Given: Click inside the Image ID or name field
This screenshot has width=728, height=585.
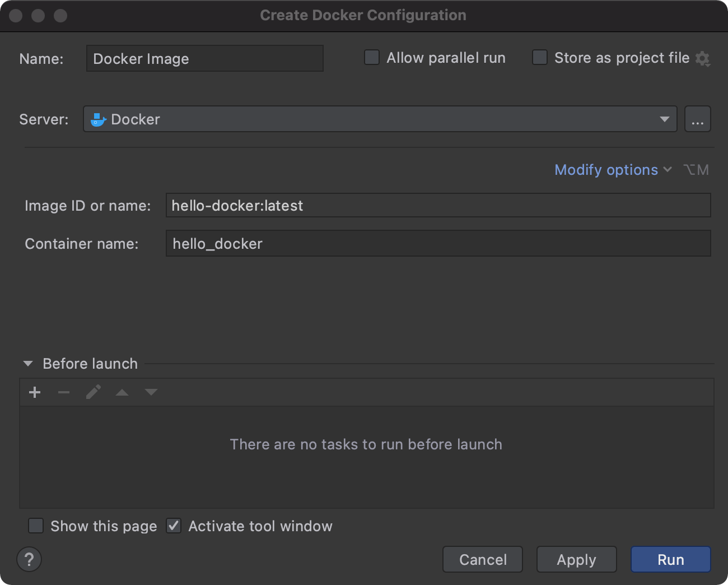Looking at the screenshot, I should pos(438,205).
